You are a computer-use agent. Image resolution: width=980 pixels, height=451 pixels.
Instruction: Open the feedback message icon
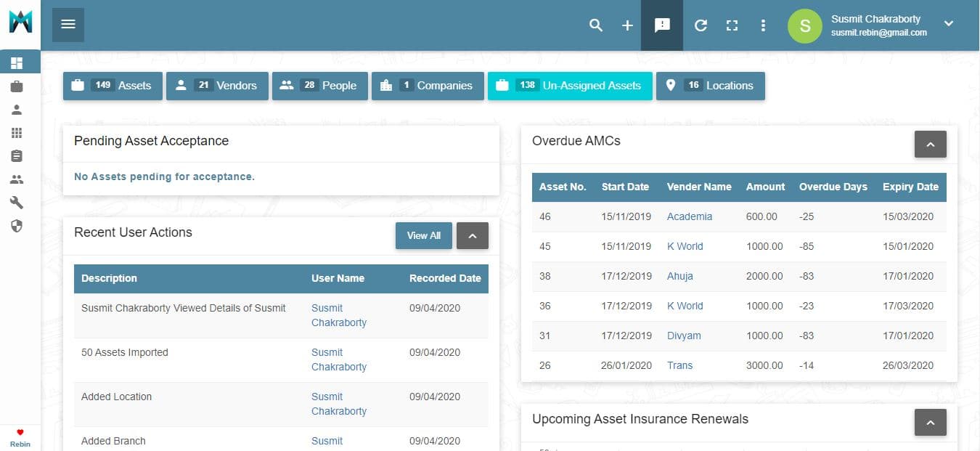click(x=662, y=25)
